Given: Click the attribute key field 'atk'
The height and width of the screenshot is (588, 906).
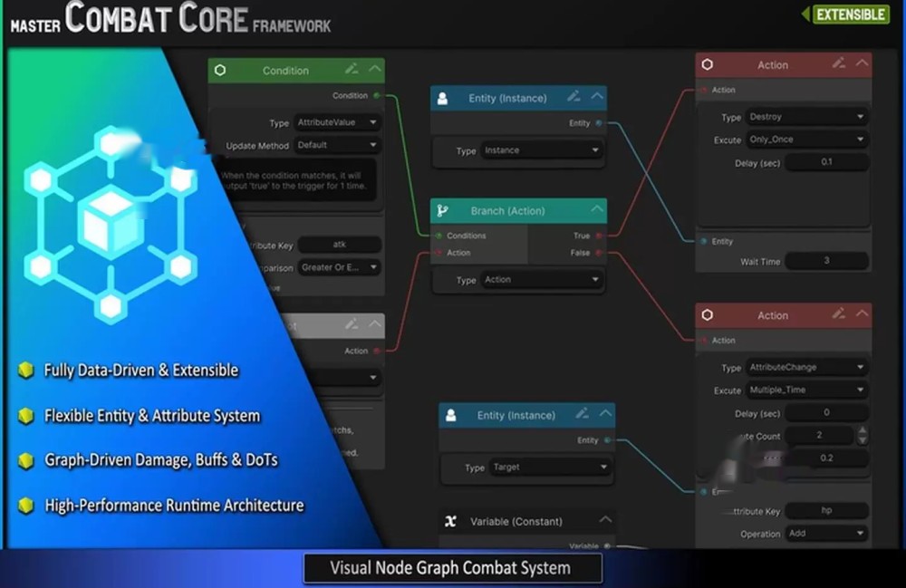Looking at the screenshot, I should tap(339, 245).
